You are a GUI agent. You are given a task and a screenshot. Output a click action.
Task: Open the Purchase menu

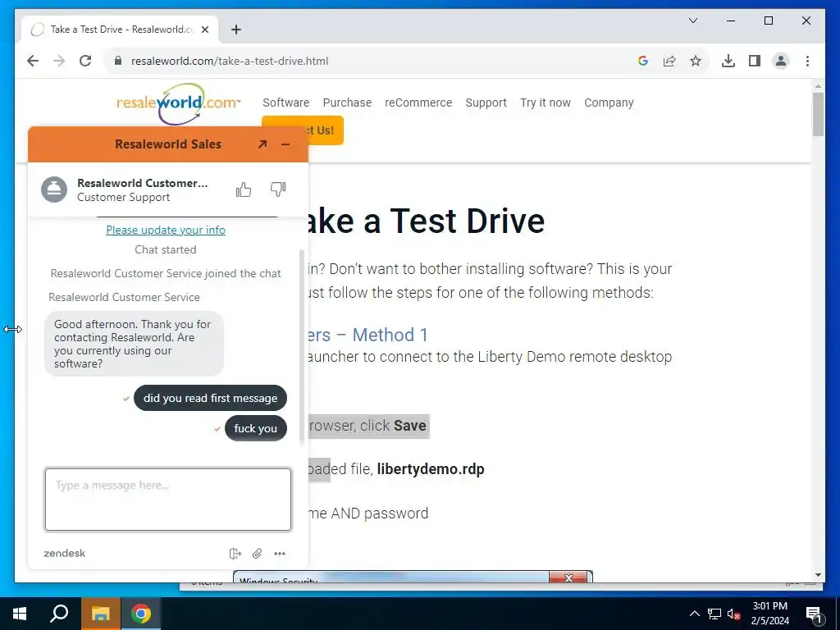coord(347,103)
